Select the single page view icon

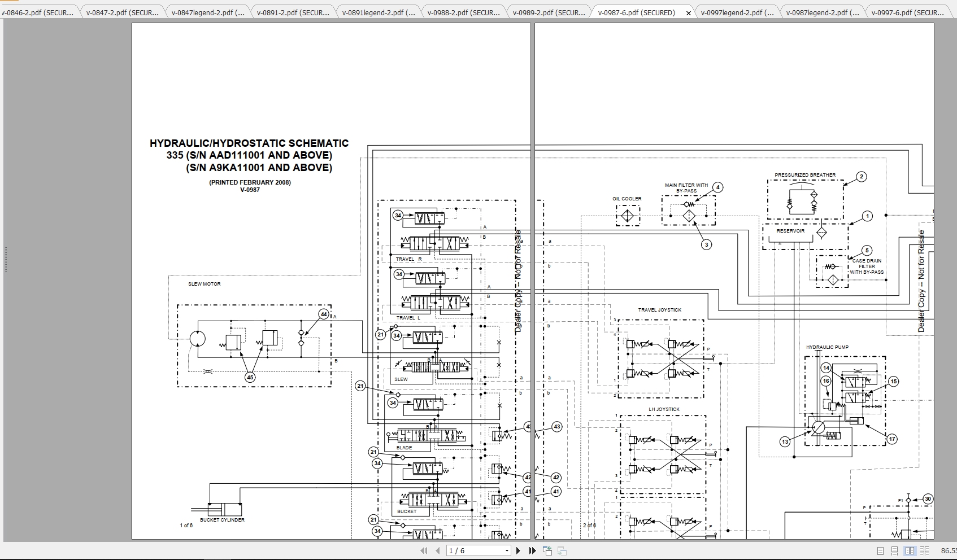[880, 550]
